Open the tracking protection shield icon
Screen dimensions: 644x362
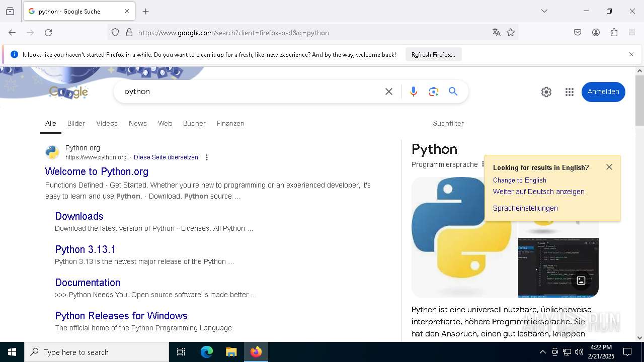click(115, 33)
